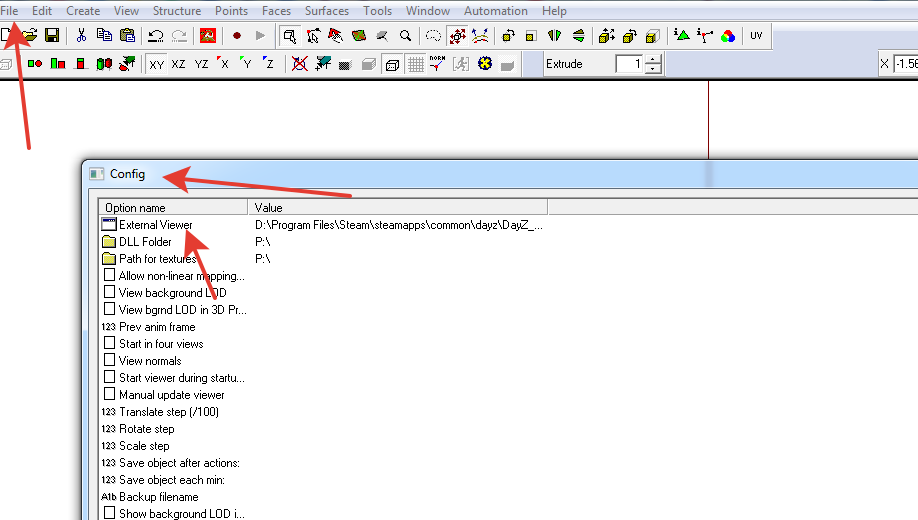Click the red record dot icon
The width and height of the screenshot is (918, 520).
pyautogui.click(x=237, y=36)
